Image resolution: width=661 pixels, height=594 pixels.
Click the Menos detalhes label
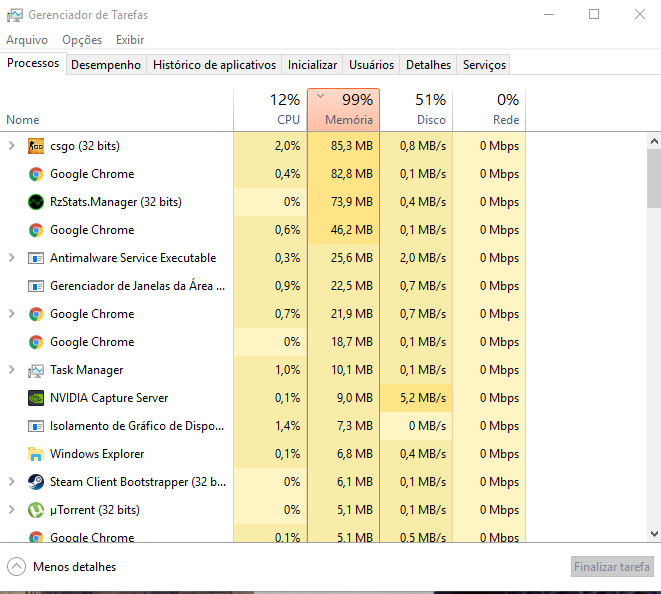coord(75,567)
